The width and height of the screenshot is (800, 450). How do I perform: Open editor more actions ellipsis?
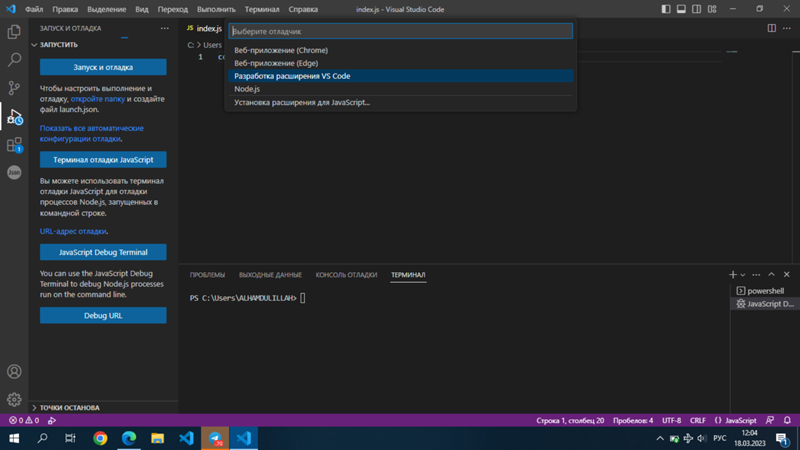click(x=787, y=29)
